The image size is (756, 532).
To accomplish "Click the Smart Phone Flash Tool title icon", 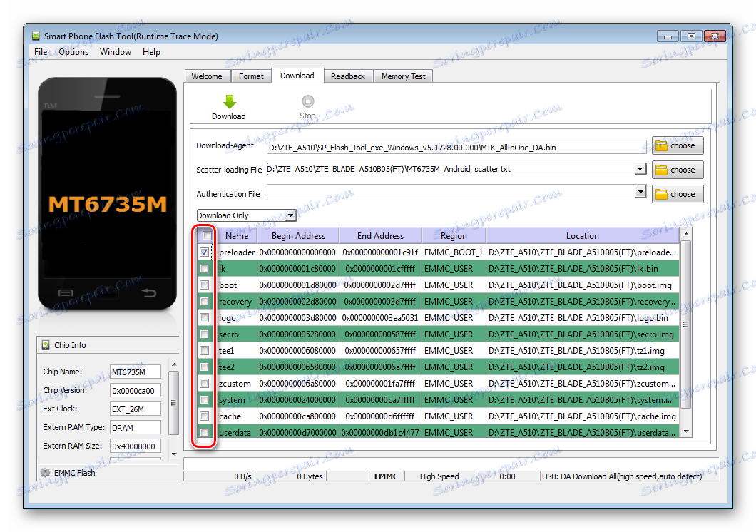I will point(35,36).
